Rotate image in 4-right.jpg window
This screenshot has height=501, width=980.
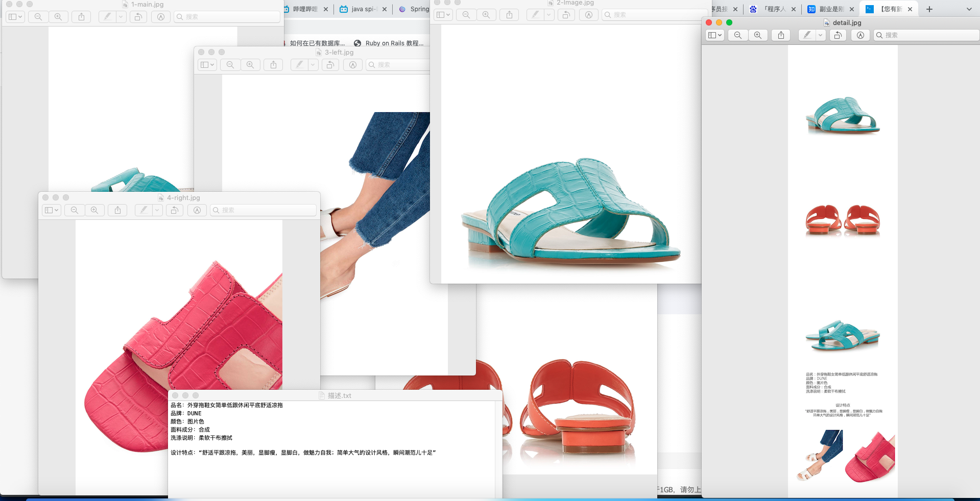pos(174,210)
